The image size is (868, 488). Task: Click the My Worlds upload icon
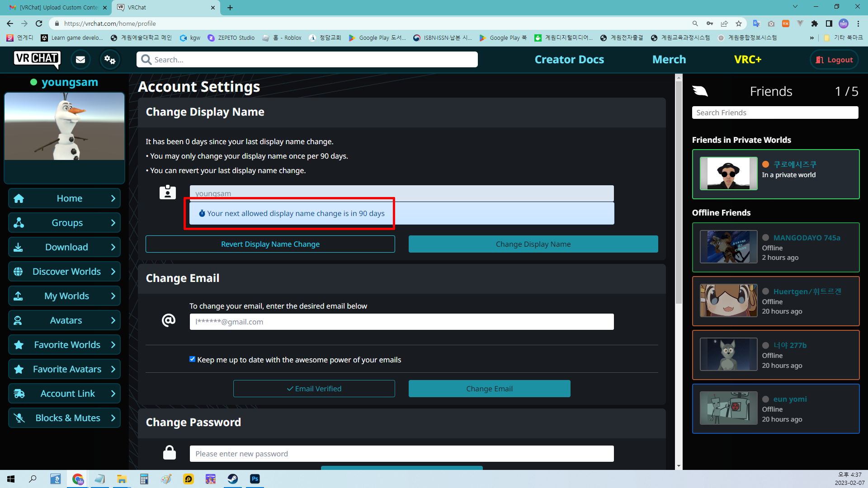19,296
